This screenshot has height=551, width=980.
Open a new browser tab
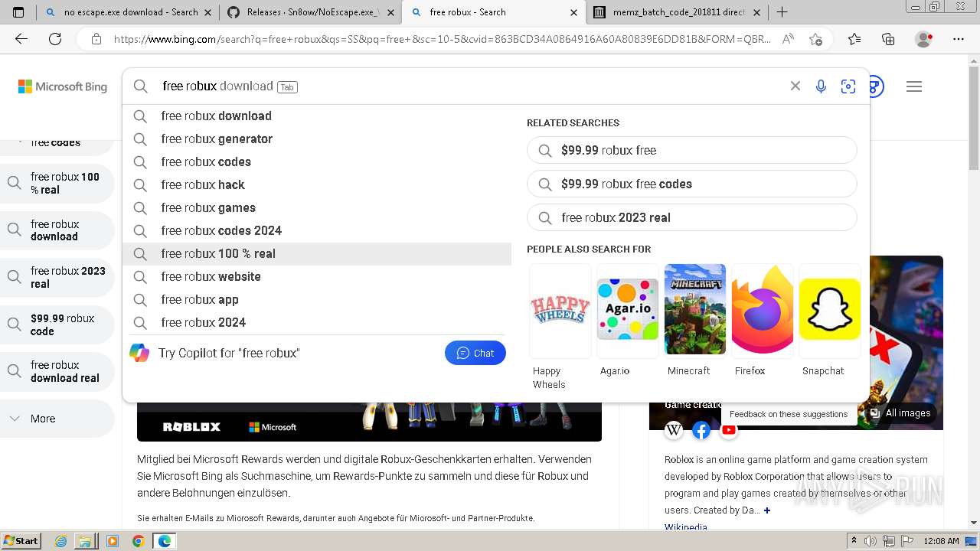(782, 12)
